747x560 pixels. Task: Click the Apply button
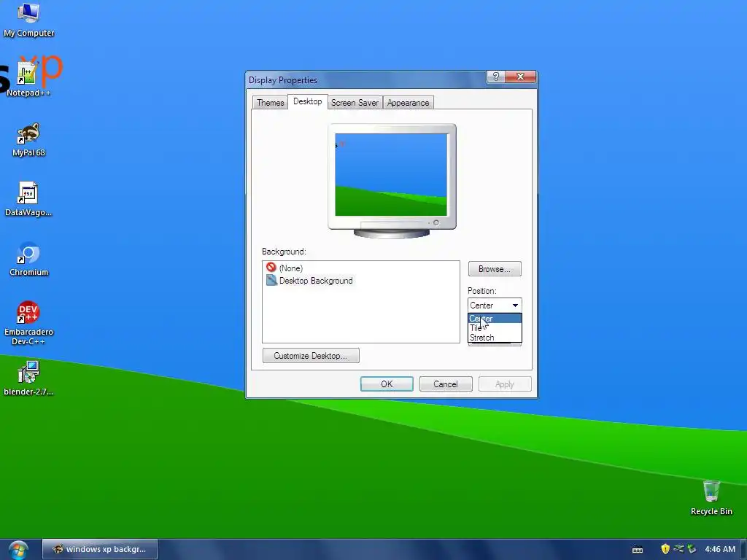pos(505,384)
